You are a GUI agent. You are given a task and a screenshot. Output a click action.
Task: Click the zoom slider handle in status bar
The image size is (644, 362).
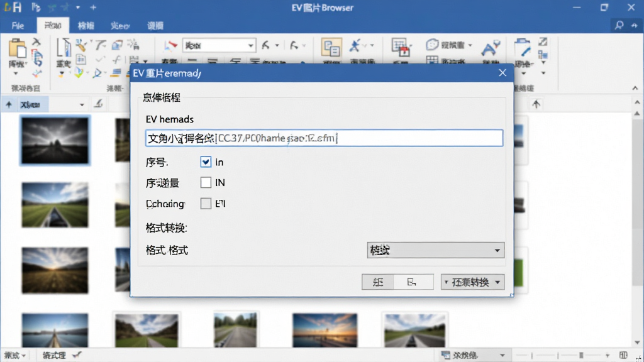pyautogui.click(x=580, y=356)
